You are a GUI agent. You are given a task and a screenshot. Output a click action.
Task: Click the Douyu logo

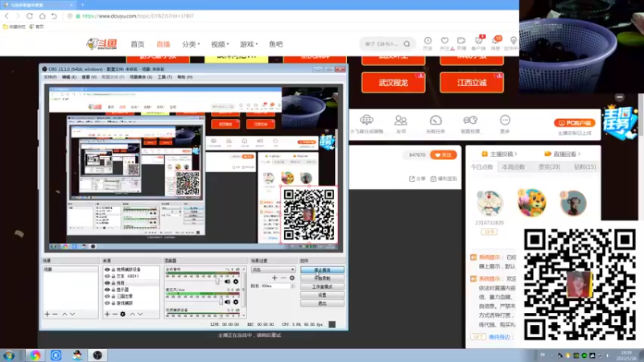point(102,44)
